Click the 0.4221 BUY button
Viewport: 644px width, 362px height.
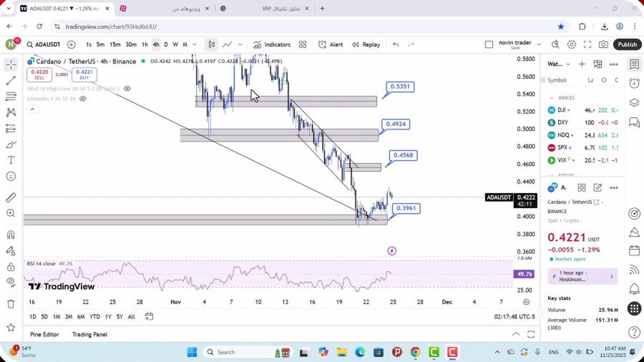tap(84, 75)
